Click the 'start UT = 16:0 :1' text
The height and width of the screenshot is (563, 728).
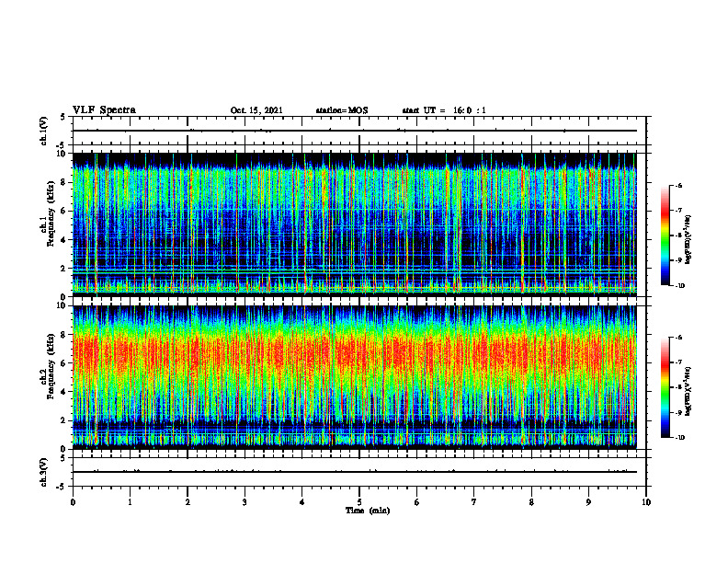444,110
